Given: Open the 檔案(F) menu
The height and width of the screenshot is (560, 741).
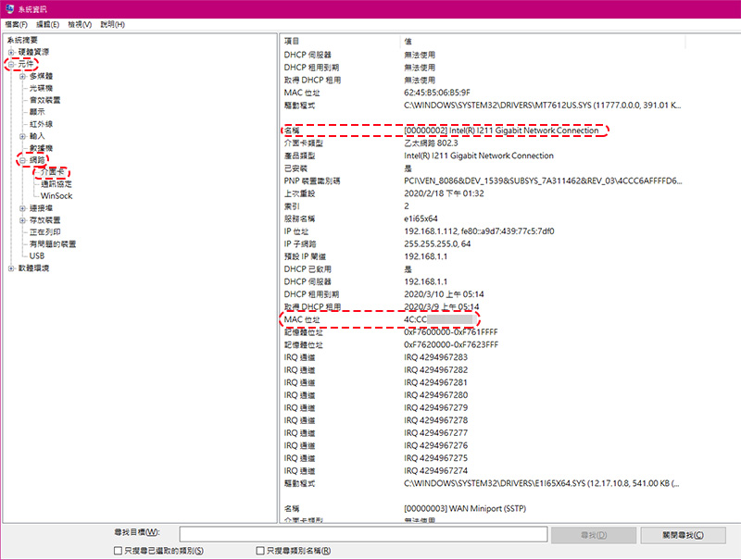Looking at the screenshot, I should pos(17,25).
